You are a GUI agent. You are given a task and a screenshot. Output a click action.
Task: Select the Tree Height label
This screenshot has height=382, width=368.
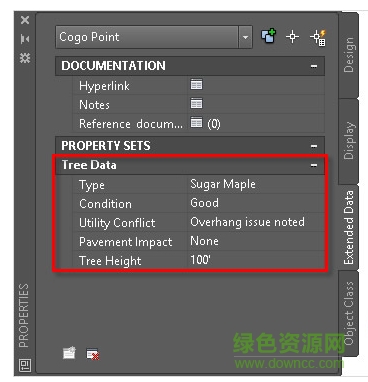(110, 261)
